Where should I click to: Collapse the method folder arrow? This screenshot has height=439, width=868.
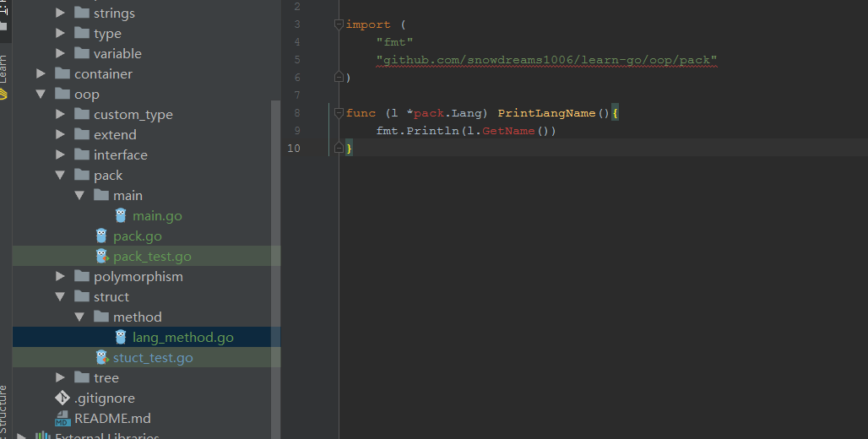pyautogui.click(x=79, y=317)
